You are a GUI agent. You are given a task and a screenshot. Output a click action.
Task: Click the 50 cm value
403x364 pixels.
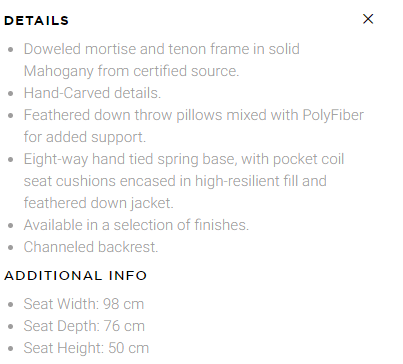pyautogui.click(x=128, y=348)
